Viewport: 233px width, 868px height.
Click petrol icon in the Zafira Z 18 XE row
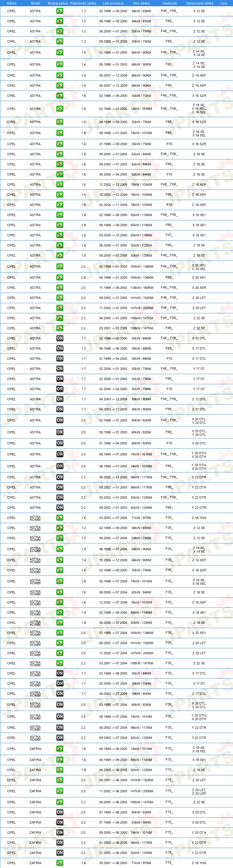[x=60, y=770]
